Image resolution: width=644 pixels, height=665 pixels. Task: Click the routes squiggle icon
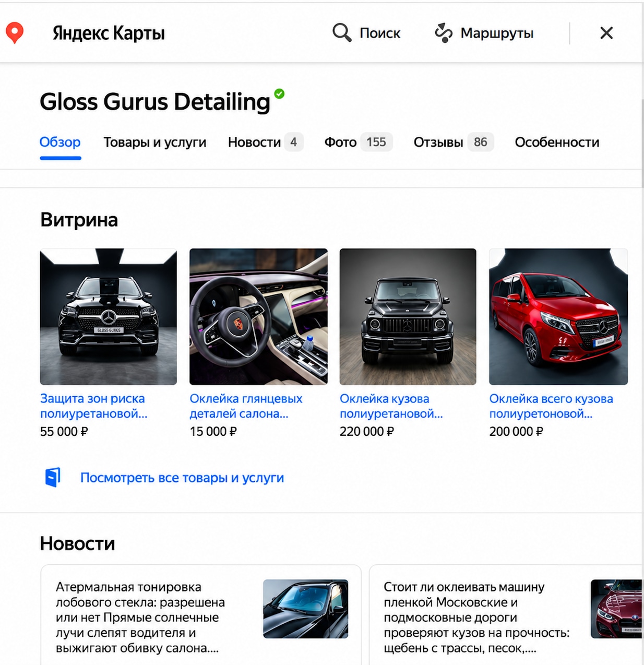444,32
